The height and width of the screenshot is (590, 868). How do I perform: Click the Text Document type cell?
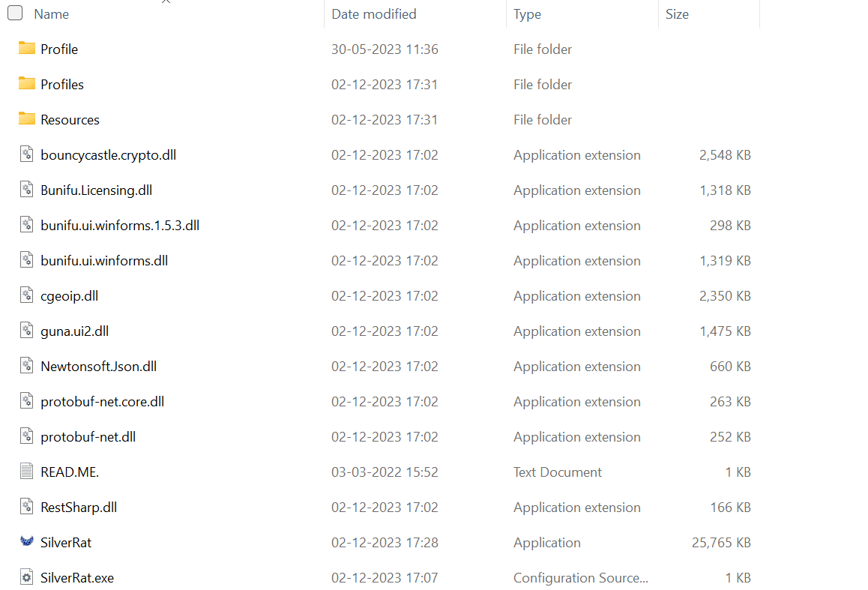pos(558,472)
